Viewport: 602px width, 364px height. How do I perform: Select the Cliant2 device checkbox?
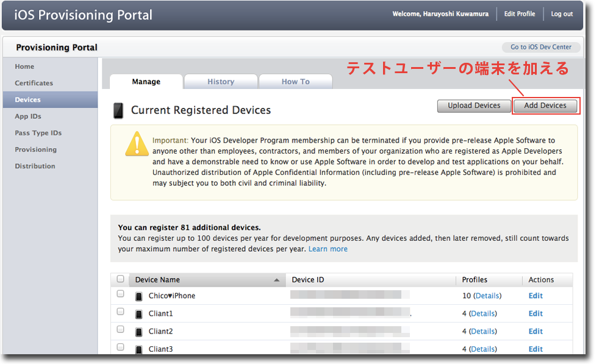coord(120,329)
